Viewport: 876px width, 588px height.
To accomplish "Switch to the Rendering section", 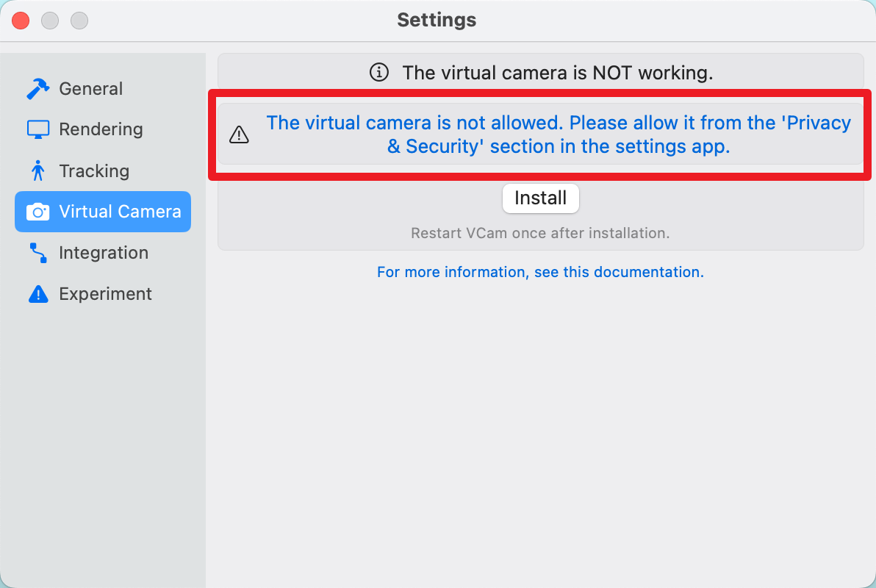I will [101, 129].
